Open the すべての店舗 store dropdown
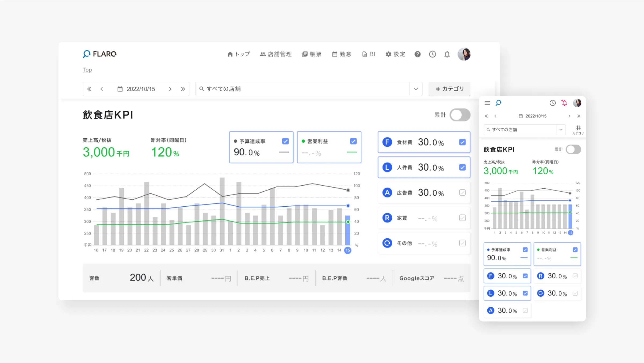 tap(416, 89)
